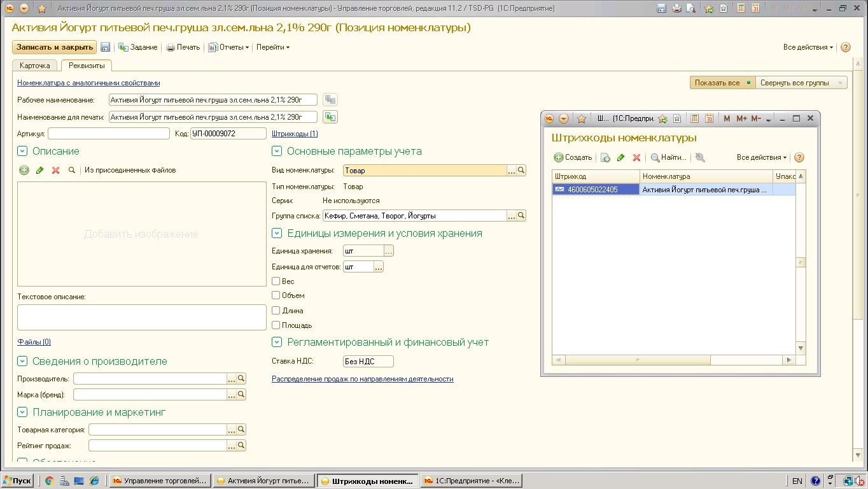Click the Ставка НДС field

368,361
